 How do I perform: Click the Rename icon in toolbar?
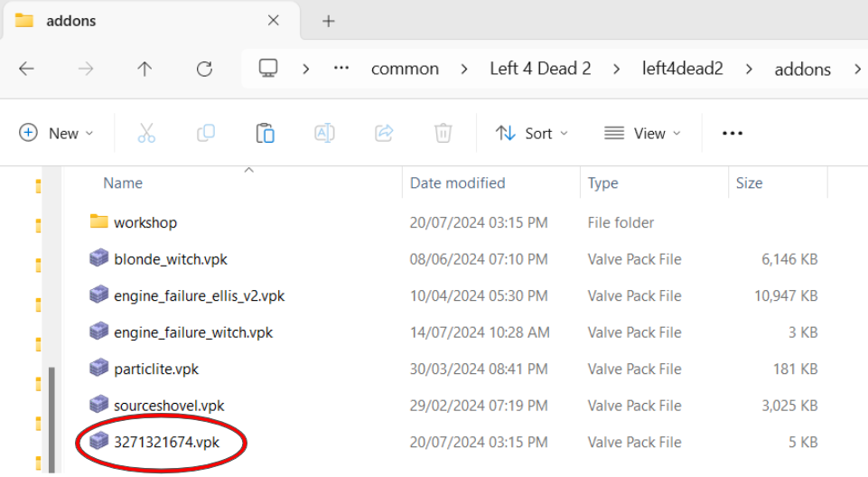pyautogui.click(x=324, y=134)
